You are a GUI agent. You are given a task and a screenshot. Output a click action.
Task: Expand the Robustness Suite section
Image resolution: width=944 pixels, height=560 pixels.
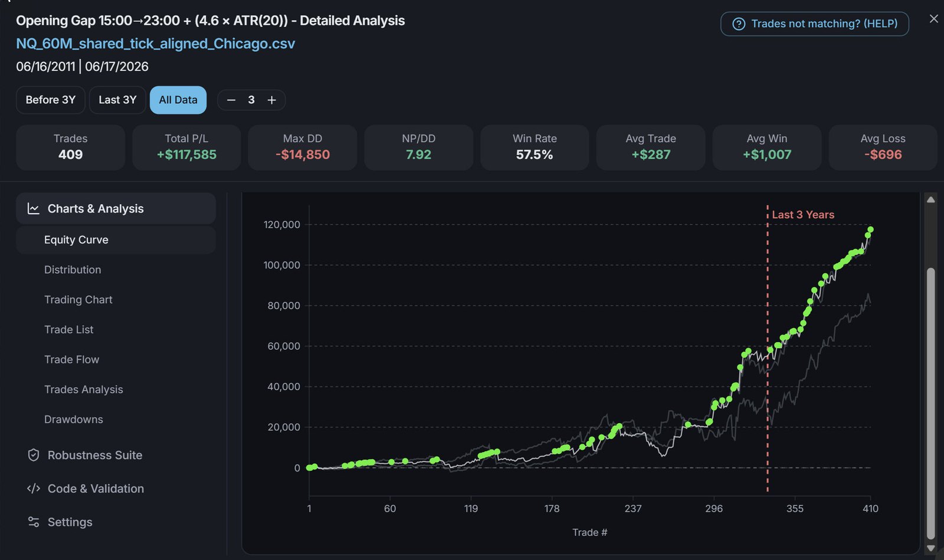click(x=116, y=455)
